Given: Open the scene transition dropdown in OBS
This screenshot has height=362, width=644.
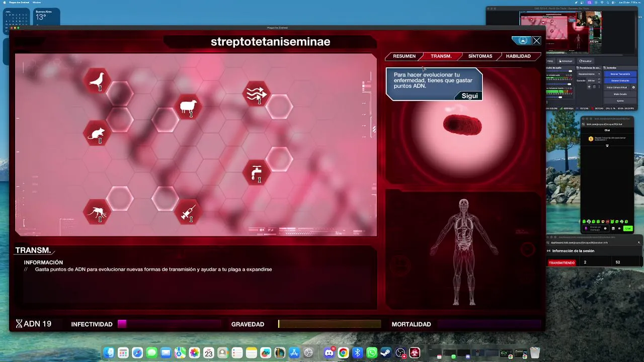Looking at the screenshot, I should [589, 74].
